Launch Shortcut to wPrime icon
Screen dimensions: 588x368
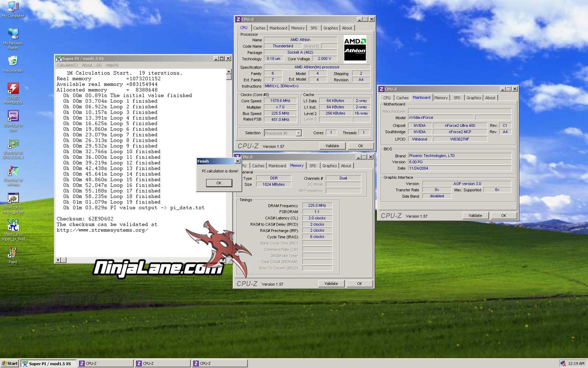click(x=13, y=176)
